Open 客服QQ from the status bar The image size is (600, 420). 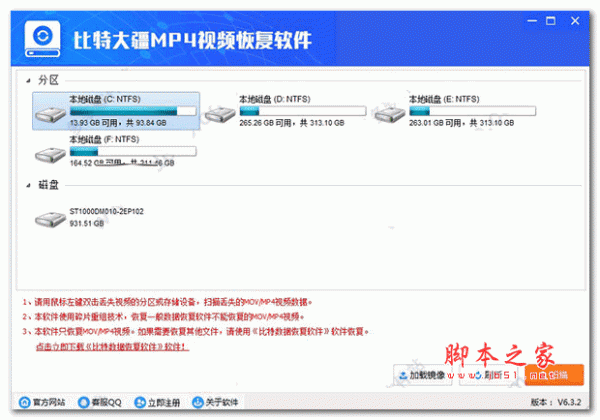(x=99, y=402)
